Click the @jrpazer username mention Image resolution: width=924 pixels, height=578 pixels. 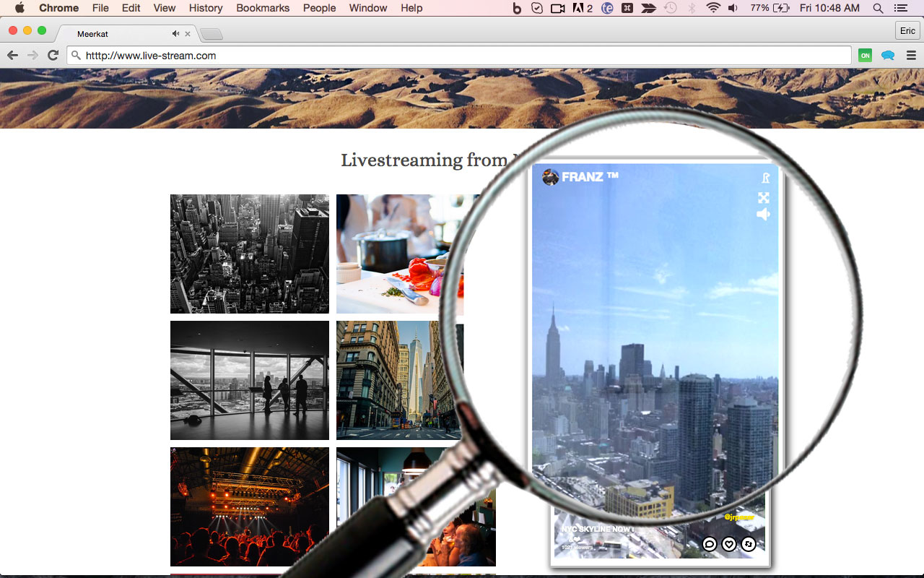point(739,517)
